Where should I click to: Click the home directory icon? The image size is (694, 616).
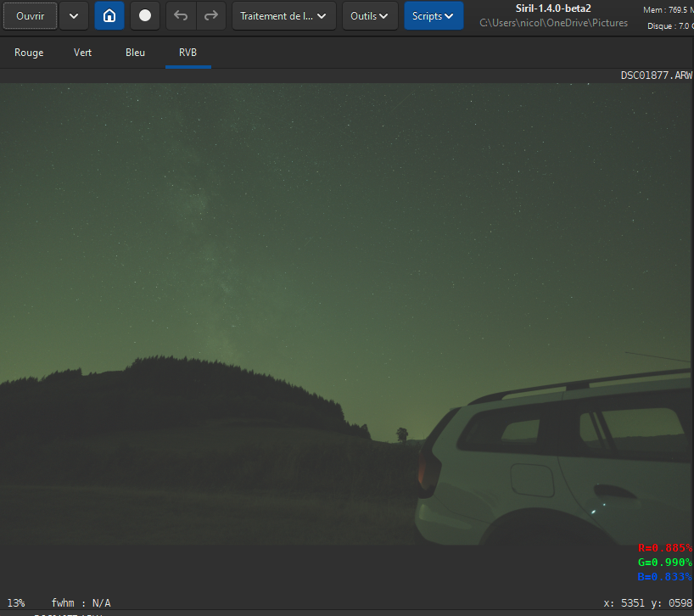[109, 16]
